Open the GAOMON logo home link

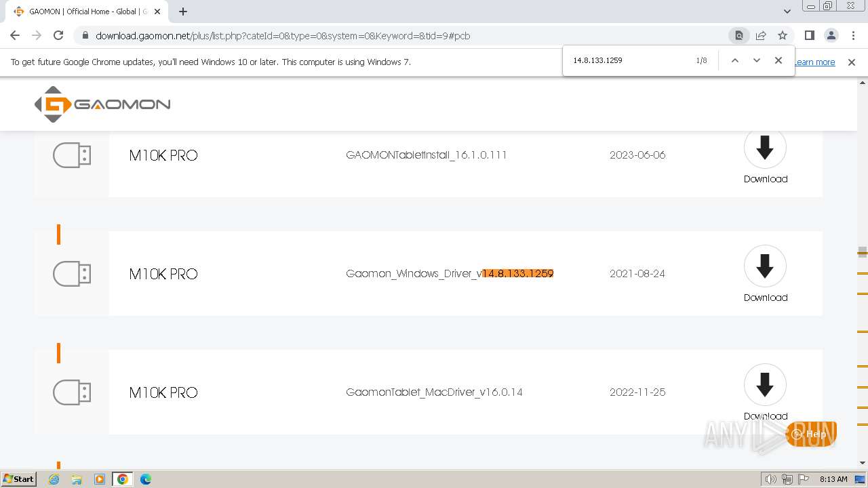(x=102, y=104)
